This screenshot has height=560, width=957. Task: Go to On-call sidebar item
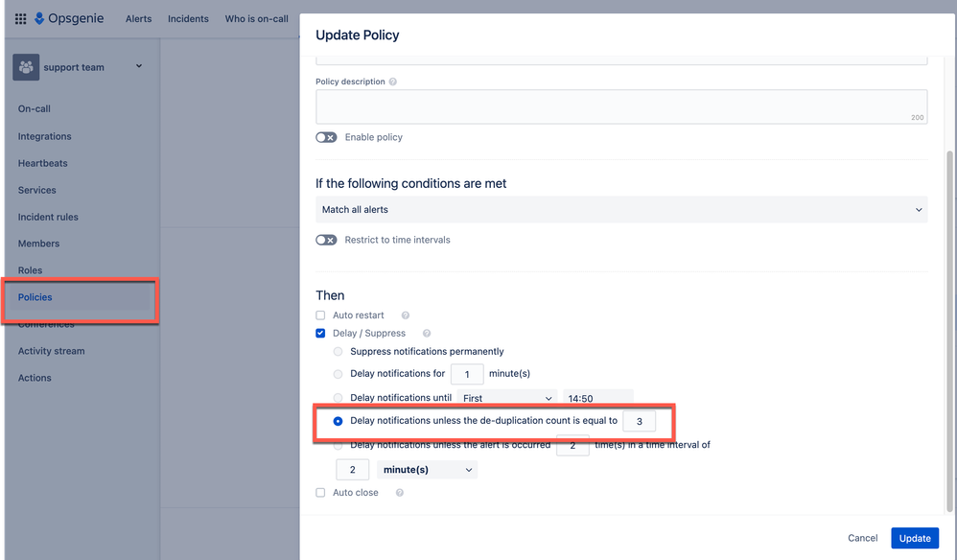35,108
